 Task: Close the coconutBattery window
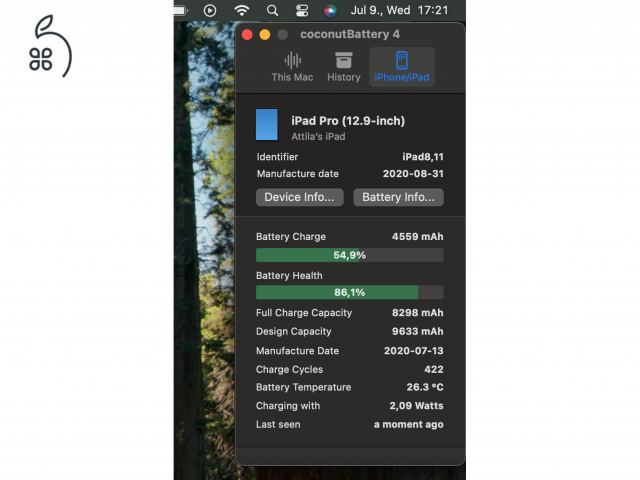point(247,35)
